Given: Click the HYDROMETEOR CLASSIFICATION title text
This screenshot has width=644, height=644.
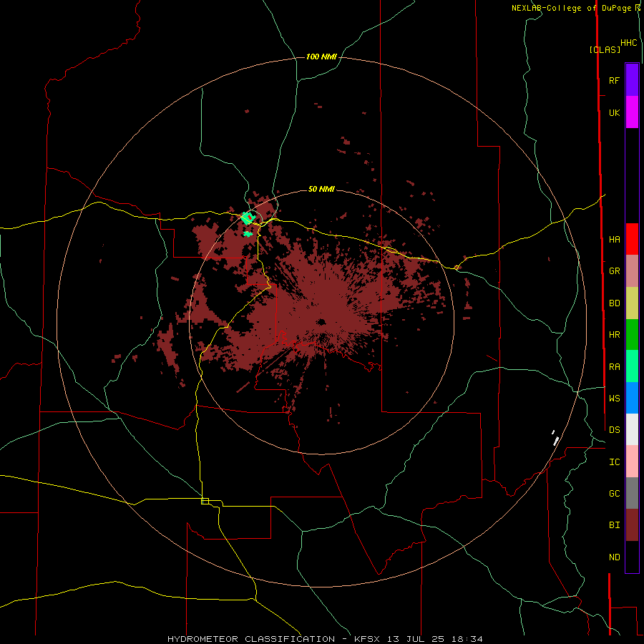Looking at the screenshot, I should coord(251,639).
